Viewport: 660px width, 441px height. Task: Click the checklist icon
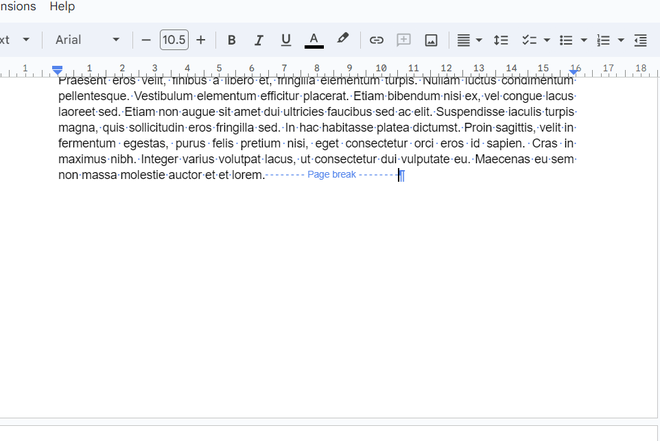coord(529,40)
